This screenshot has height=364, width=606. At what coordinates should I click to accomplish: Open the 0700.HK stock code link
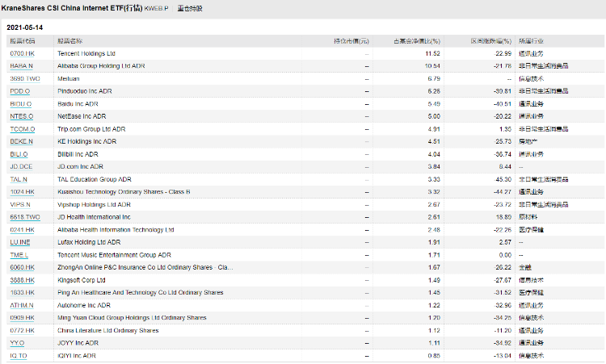[22, 53]
